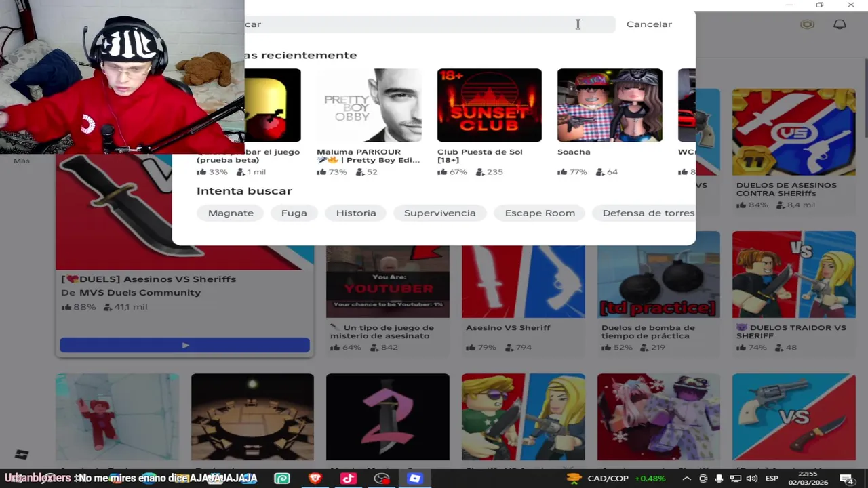Open the red character in room thumbnail
The width and height of the screenshot is (868, 488).
tap(117, 417)
